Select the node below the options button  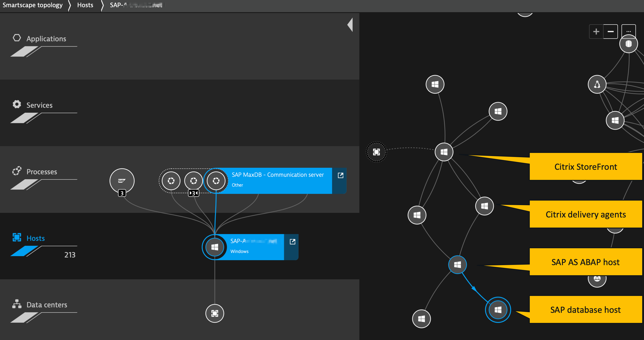[628, 44]
